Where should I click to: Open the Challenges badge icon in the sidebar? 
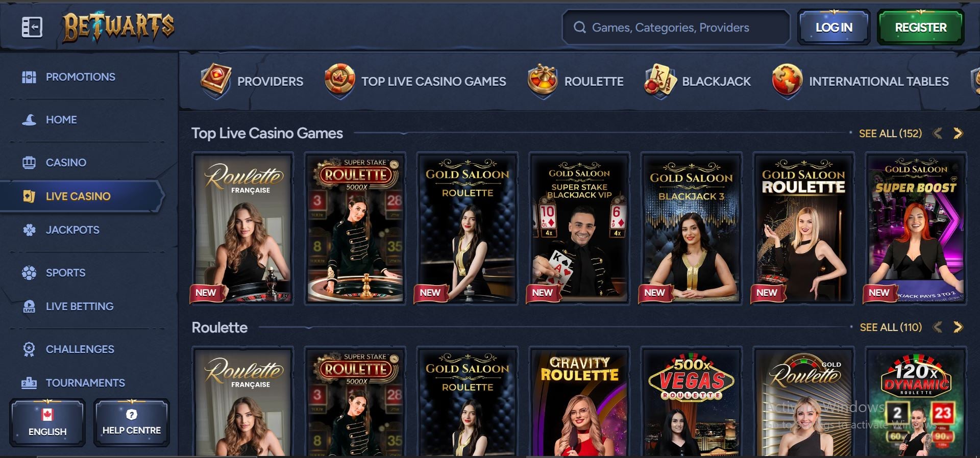(x=29, y=349)
